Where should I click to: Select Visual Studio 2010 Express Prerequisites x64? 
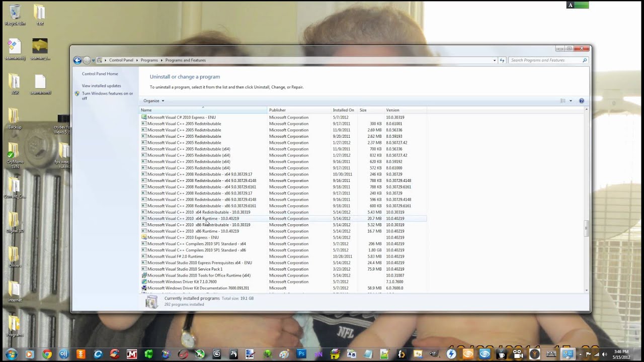[283, 263]
